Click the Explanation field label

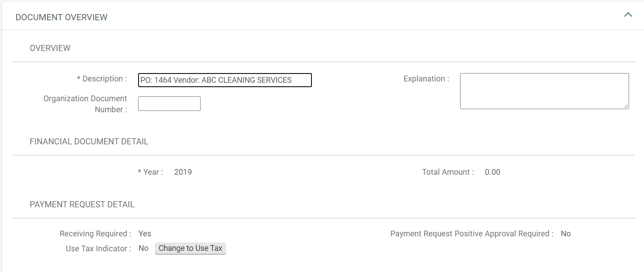point(426,79)
